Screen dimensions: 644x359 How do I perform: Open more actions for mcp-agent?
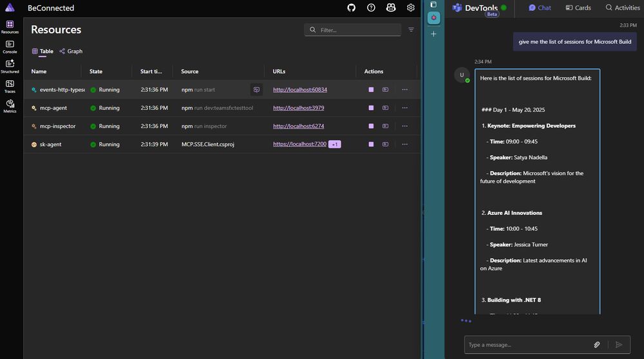click(x=405, y=108)
